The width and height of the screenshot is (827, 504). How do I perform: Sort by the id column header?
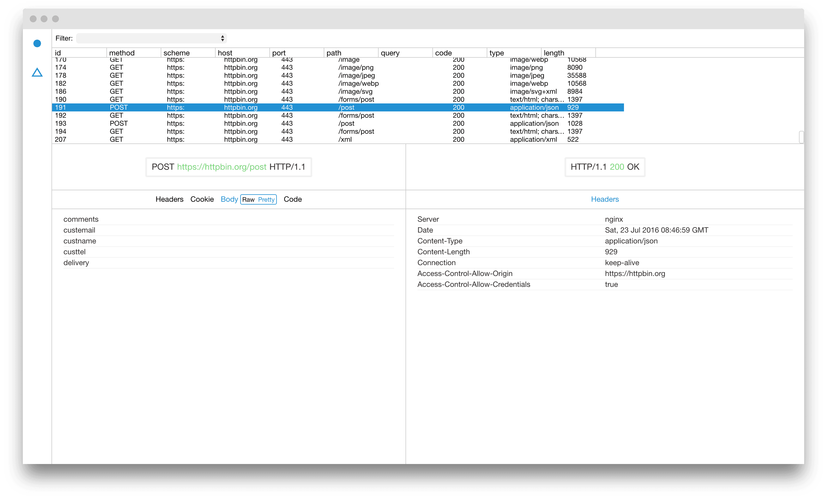(x=79, y=53)
